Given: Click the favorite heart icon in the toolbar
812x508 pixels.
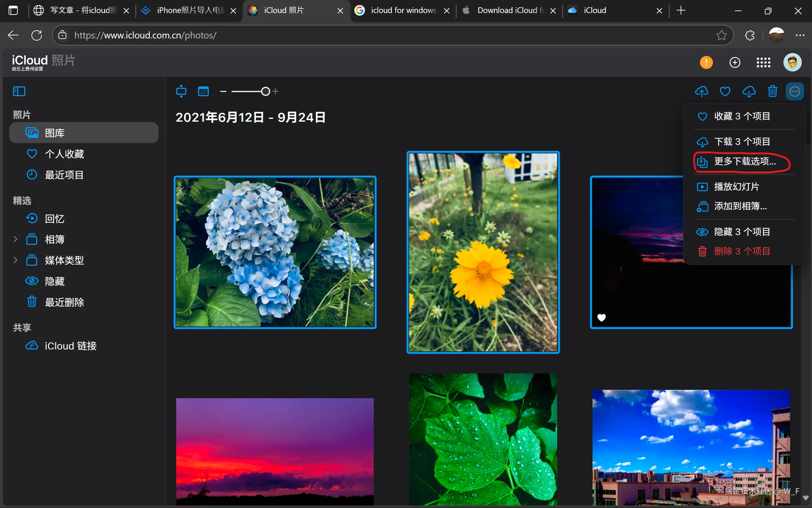Looking at the screenshot, I should pos(725,91).
